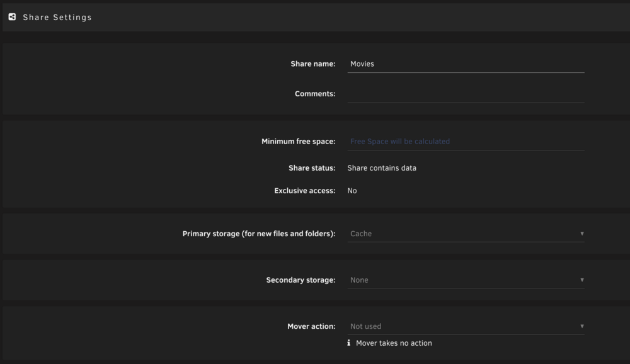The width and height of the screenshot is (630, 364).
Task: Click the Primary storage label text
Action: point(259,234)
